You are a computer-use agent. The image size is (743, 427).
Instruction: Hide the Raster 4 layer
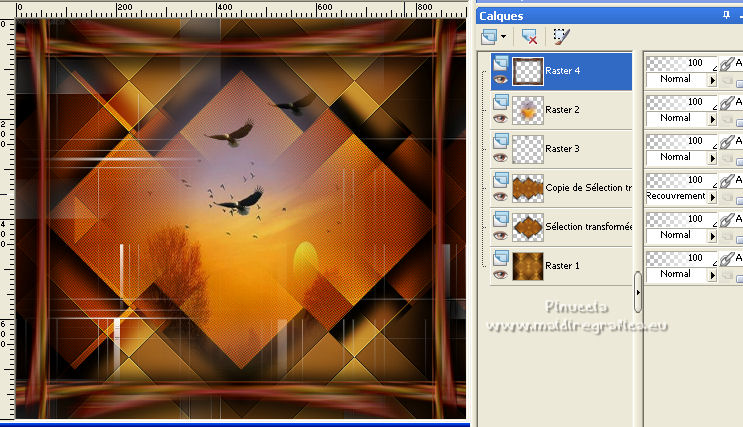coord(500,80)
